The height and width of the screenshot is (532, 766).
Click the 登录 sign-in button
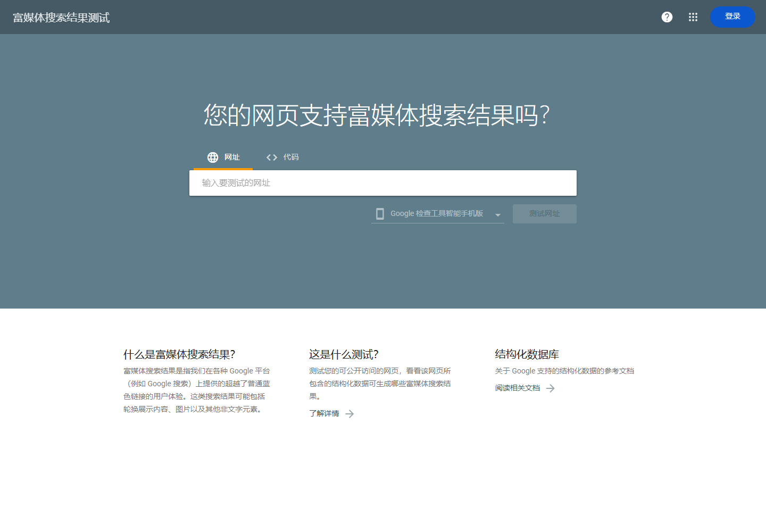pos(732,17)
